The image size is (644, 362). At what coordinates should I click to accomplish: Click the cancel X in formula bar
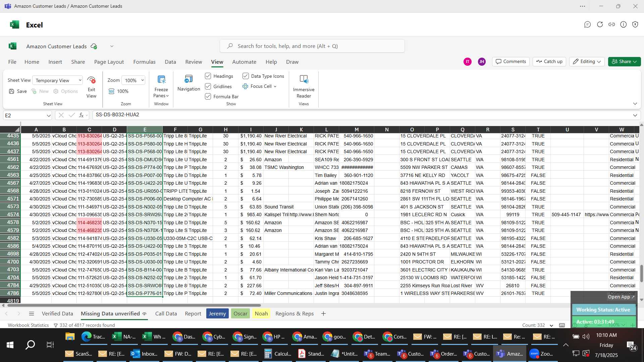[x=61, y=115]
